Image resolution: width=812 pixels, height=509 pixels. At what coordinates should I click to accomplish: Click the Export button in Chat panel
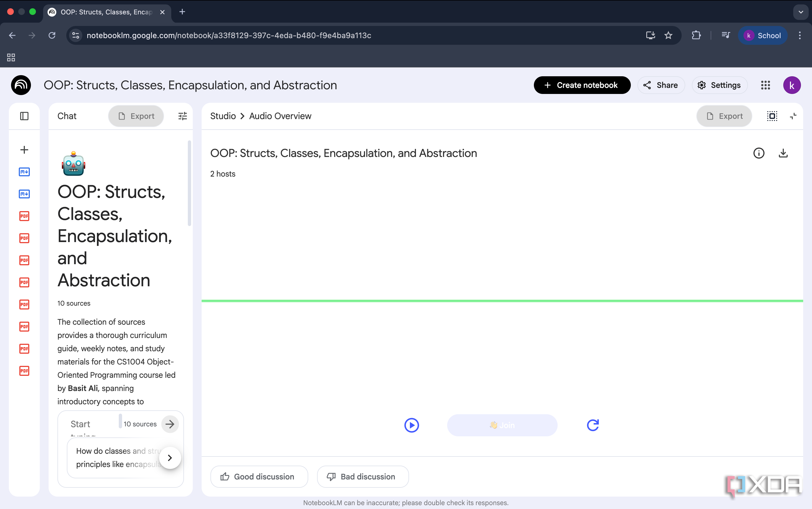pos(136,116)
